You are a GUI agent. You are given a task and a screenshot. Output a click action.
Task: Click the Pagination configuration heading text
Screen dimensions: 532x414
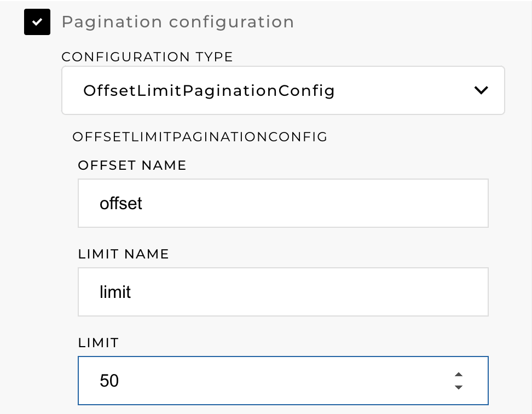pos(178,22)
